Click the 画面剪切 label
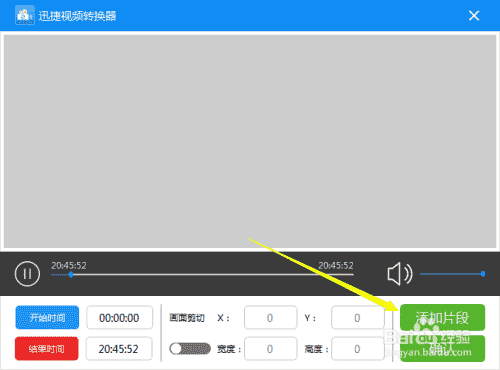 pyautogui.click(x=187, y=318)
